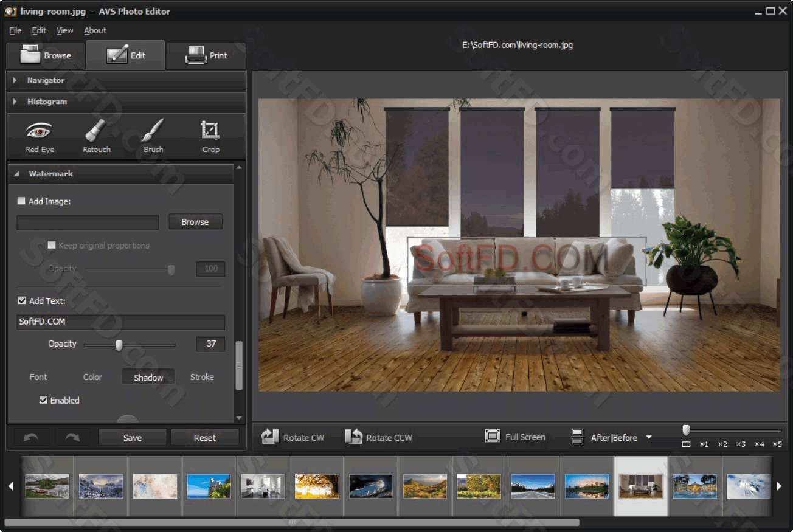Click the After|Before compare icon
The width and height of the screenshot is (793, 532).
tap(577, 437)
